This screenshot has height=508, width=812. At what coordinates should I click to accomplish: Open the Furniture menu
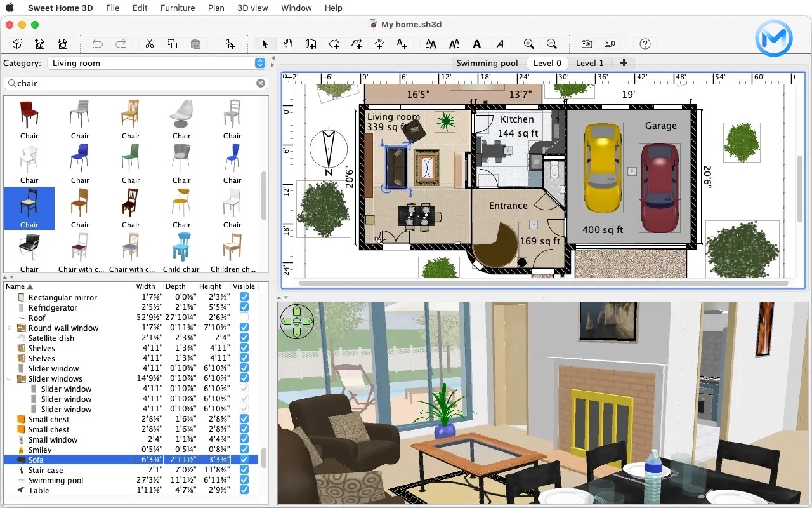(178, 8)
